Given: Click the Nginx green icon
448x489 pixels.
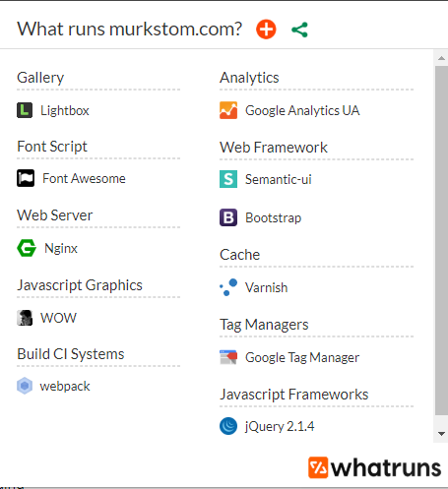Looking at the screenshot, I should 27,248.
